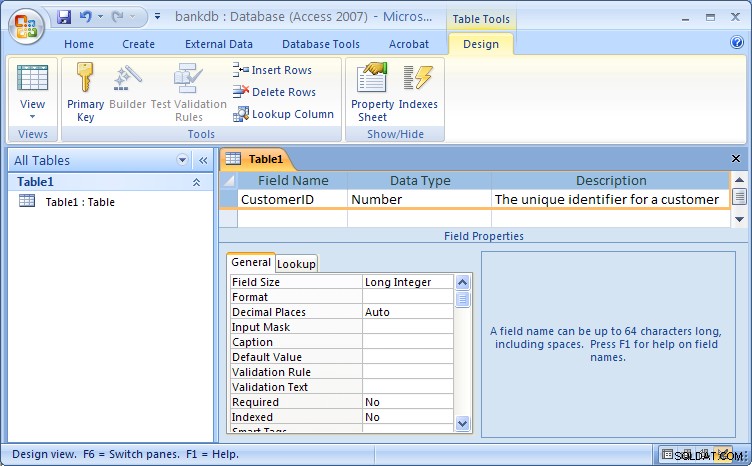
Task: Switch to Datasheet view from status bar
Action: [667, 454]
